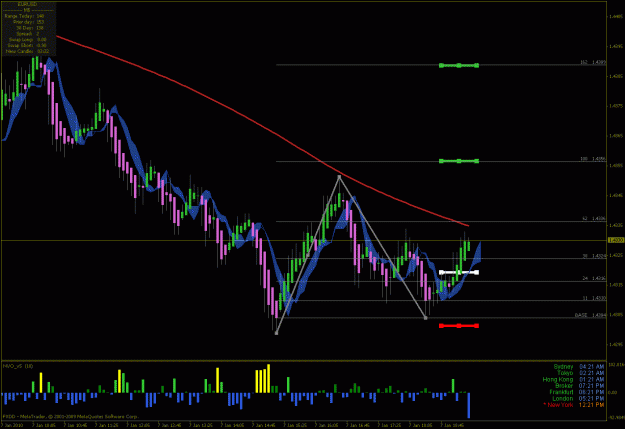Click the 11 level label
This screenshot has width=625, height=429.
click(594, 298)
